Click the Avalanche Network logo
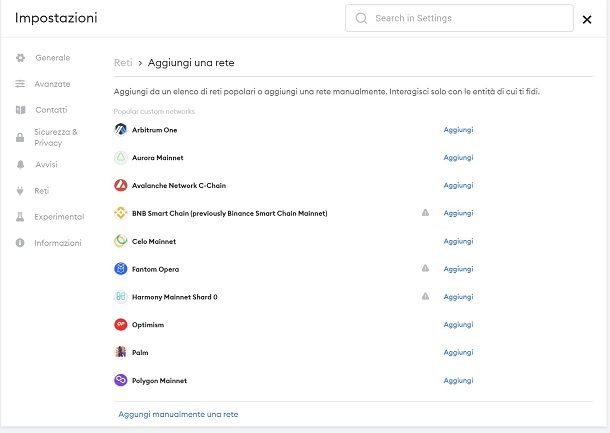The width and height of the screenshot is (610, 433). point(121,185)
